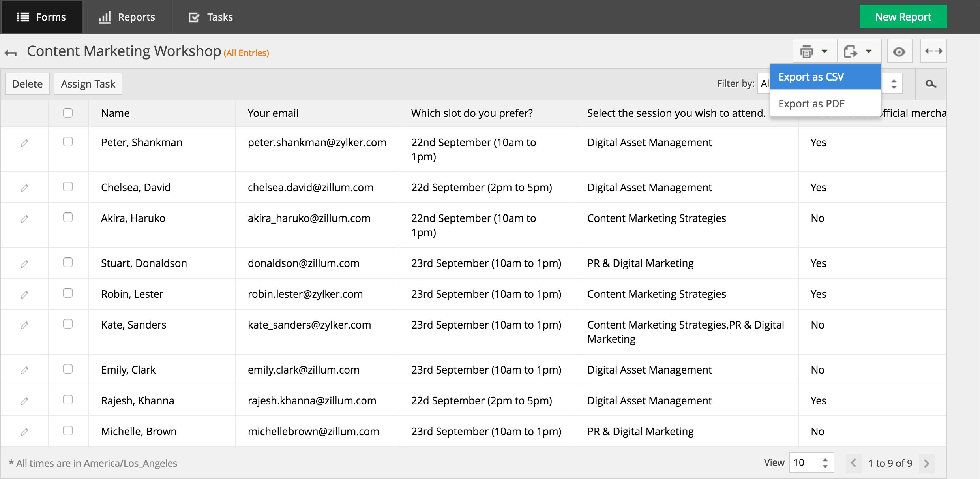Switch to the Reports tab
This screenshot has width=980, height=479.
coord(127,17)
